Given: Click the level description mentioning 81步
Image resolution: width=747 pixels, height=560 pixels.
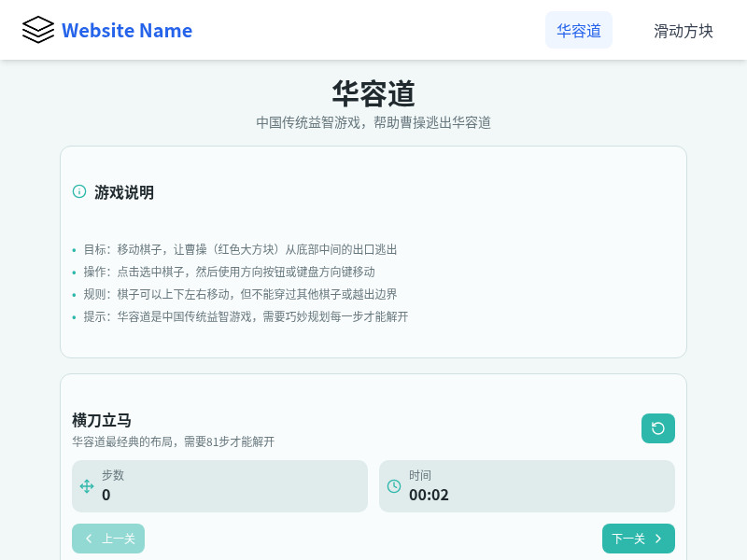Looking at the screenshot, I should point(172,441).
